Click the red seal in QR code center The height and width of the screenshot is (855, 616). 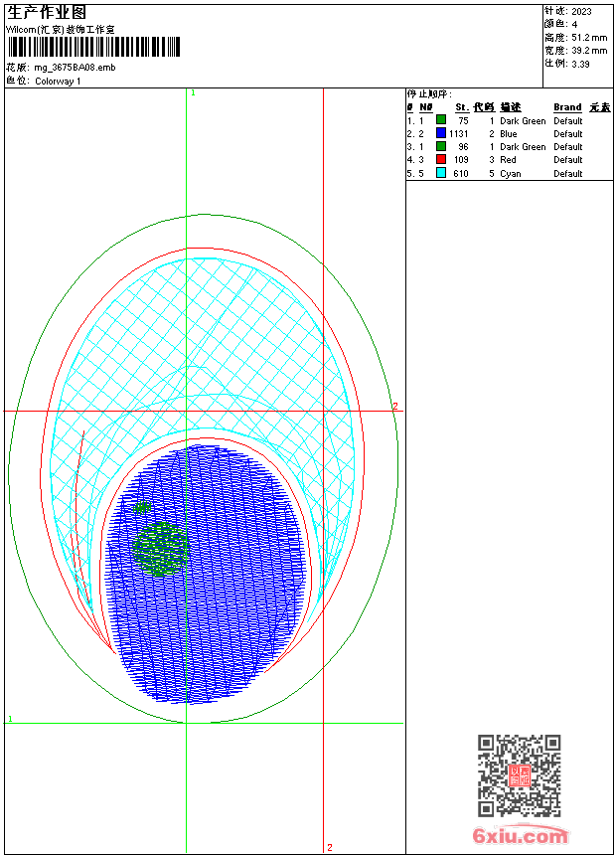(x=519, y=775)
